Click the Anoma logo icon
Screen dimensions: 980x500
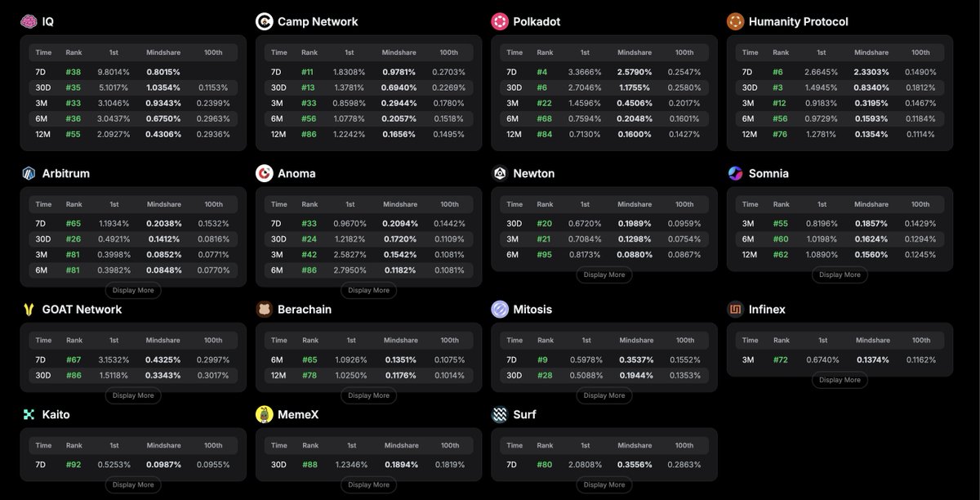[264, 173]
